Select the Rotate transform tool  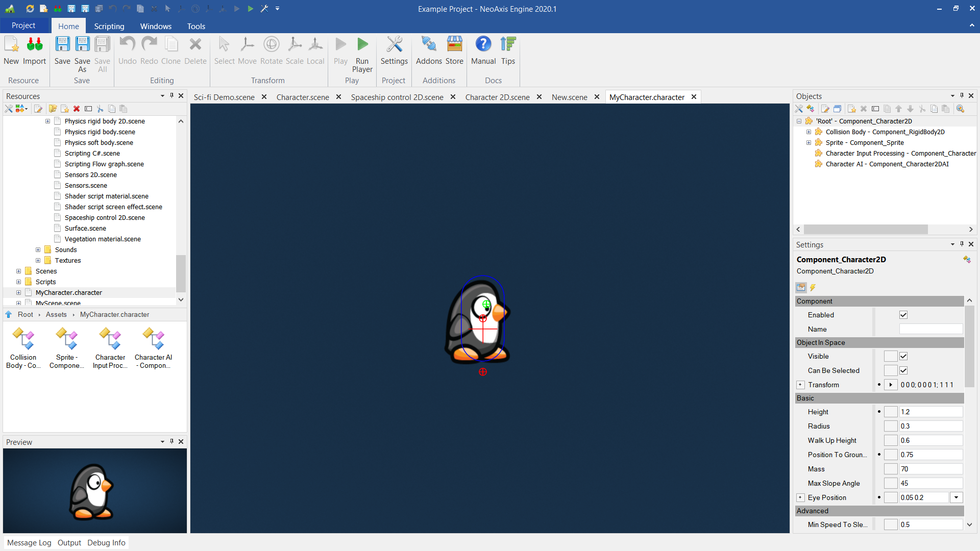click(x=271, y=48)
